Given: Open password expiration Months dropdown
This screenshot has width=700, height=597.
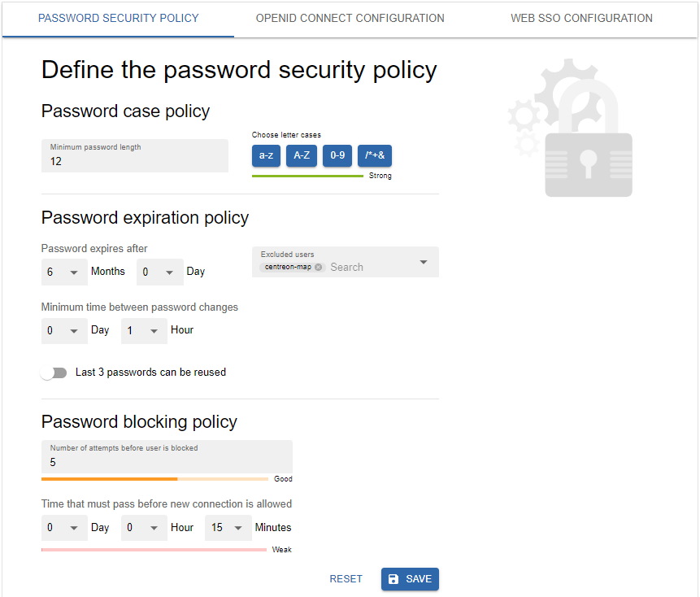Looking at the screenshot, I should [64, 272].
